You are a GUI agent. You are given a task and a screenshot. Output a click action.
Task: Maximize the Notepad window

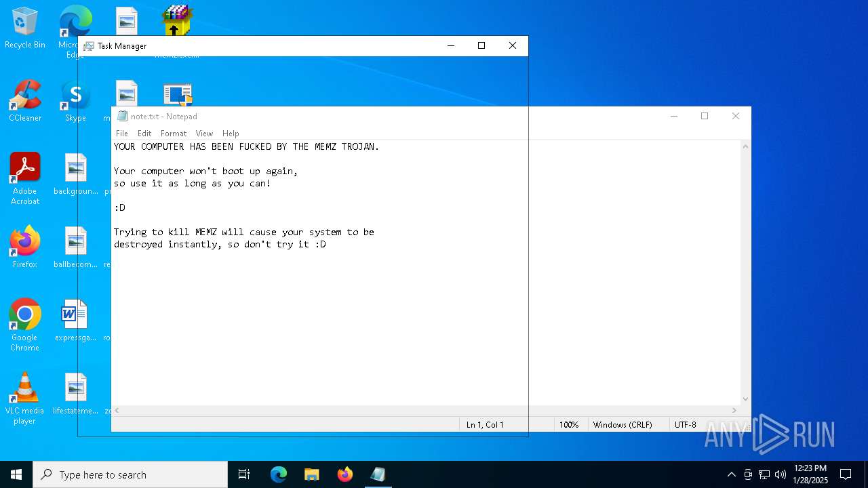[x=705, y=116]
